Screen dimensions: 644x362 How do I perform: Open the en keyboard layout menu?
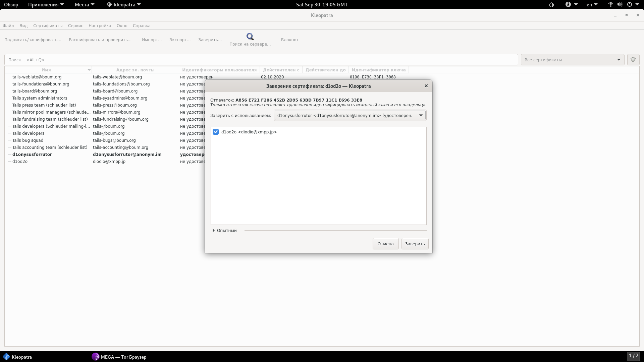[x=592, y=5]
